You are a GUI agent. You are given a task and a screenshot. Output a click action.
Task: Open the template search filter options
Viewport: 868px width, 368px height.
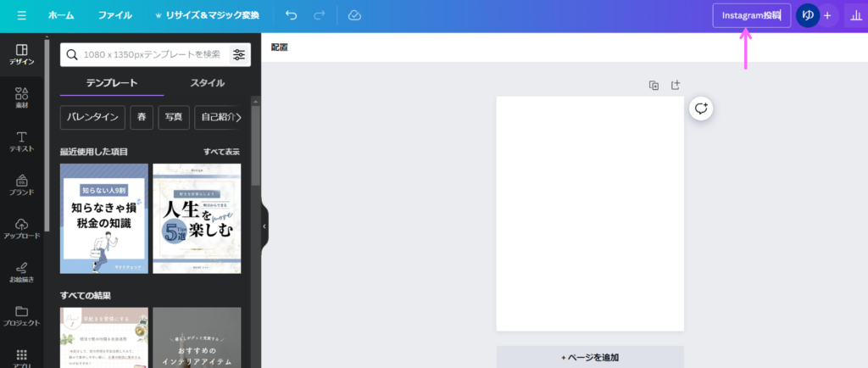click(x=239, y=54)
